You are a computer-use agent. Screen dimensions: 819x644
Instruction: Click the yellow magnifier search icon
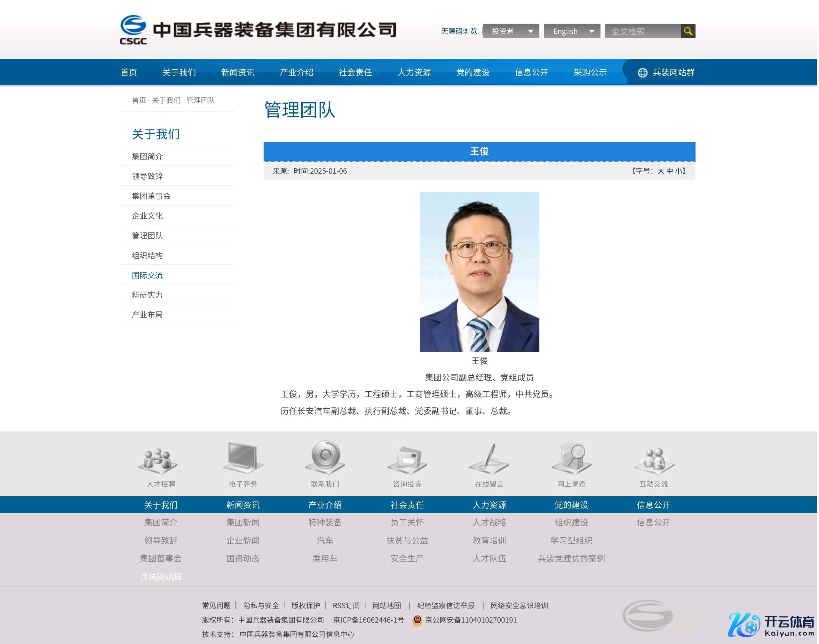point(689,31)
